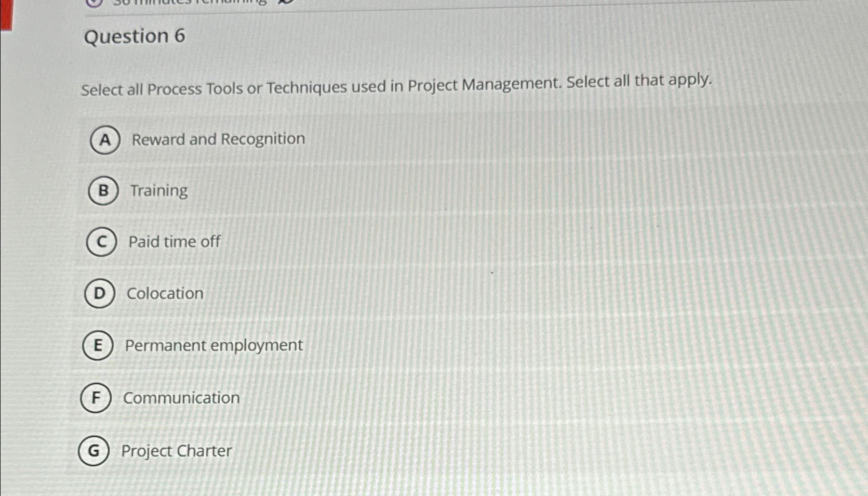
Task: Click the circled letter C icon
Action: [x=102, y=241]
